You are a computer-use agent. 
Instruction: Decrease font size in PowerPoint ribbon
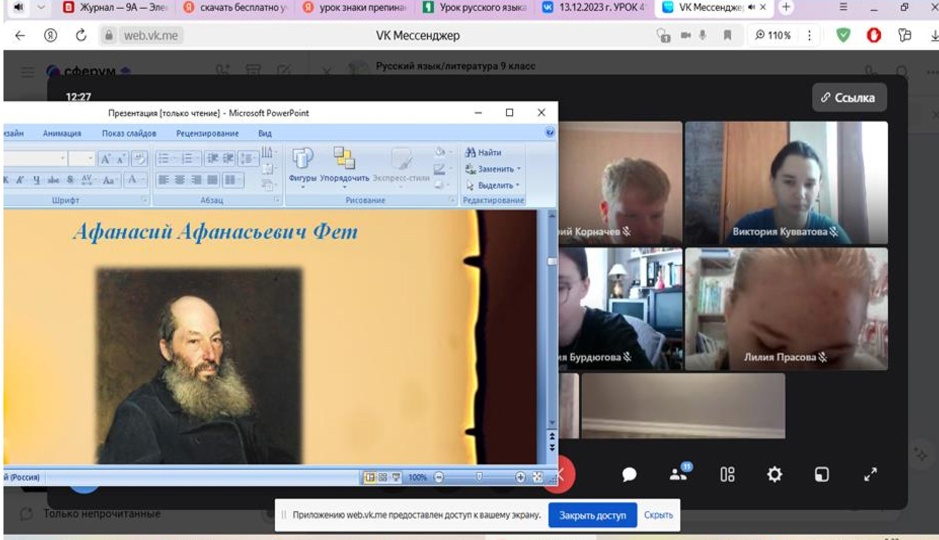click(120, 159)
